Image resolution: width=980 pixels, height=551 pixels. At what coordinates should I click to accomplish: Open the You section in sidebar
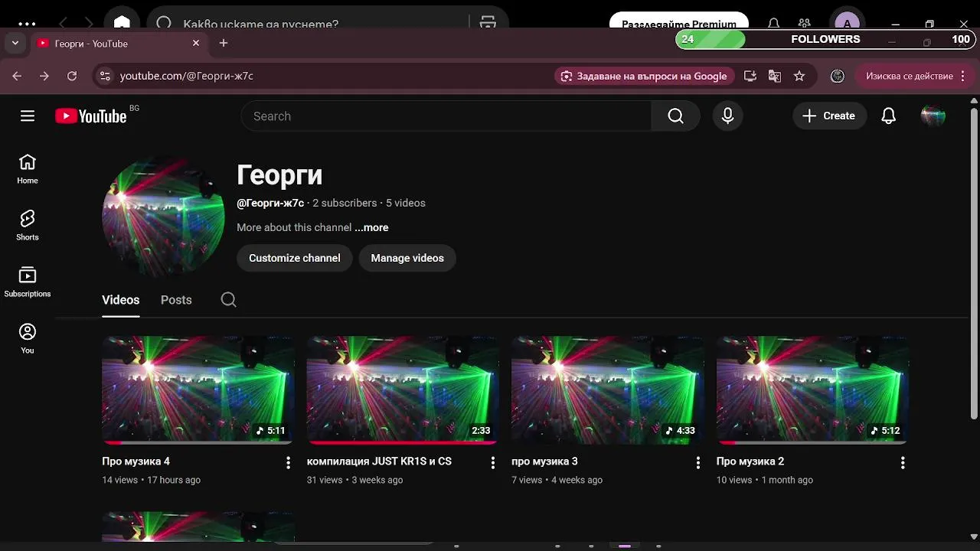coord(28,339)
